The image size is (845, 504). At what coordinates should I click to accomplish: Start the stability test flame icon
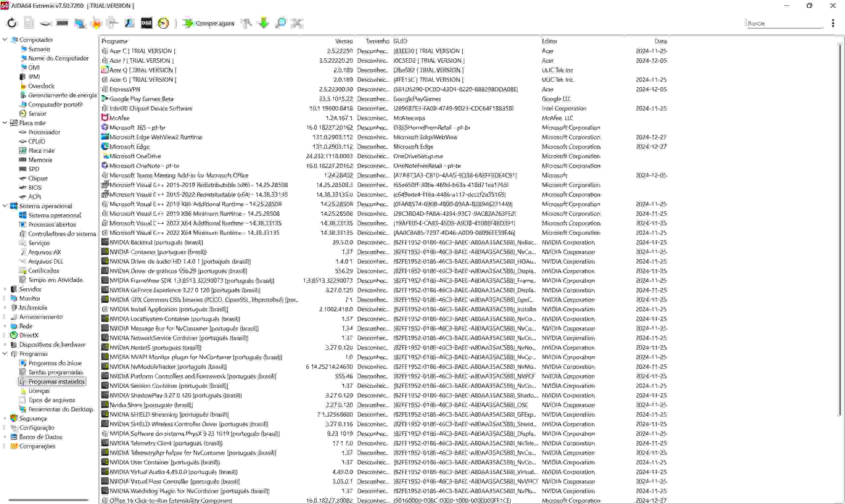coord(96,23)
